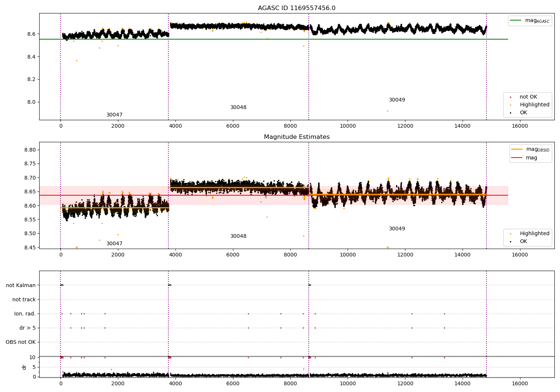The width and height of the screenshot is (560, 392).
Task: Click the 'not Kalman' axis label
Action: pos(21,286)
